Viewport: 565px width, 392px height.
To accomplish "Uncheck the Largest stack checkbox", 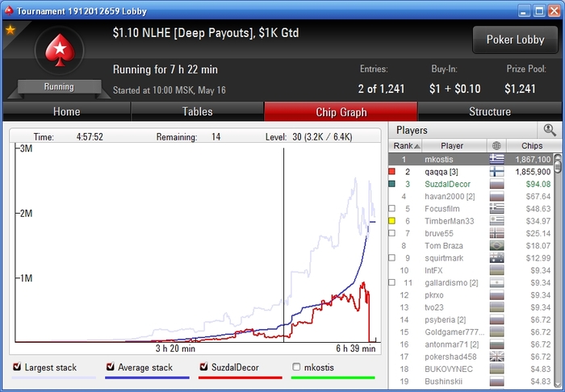I will [x=17, y=367].
